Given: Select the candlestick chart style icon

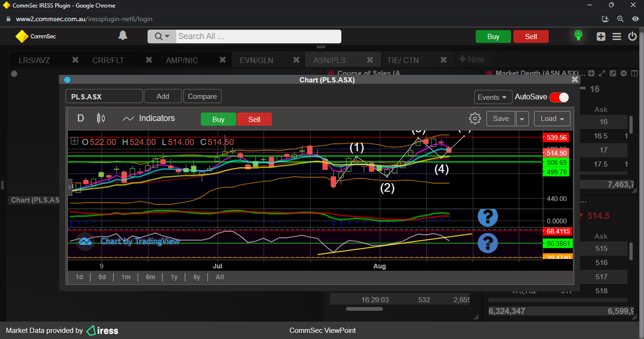Looking at the screenshot, I should point(100,118).
